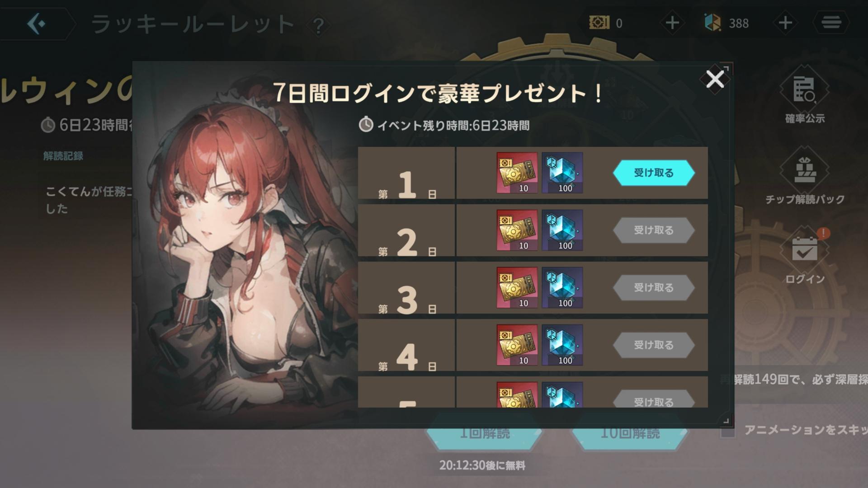Click the grayed Day 2 受け取る button
The image size is (868, 488).
click(x=654, y=230)
